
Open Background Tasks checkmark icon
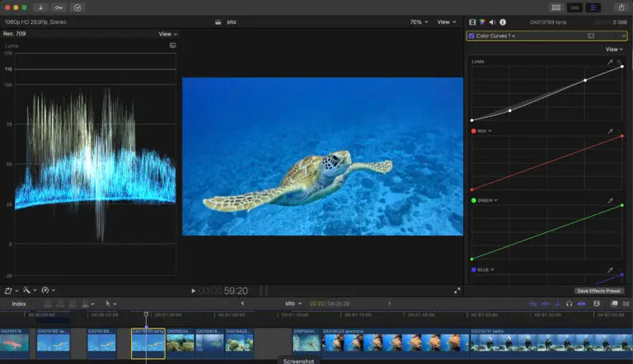(77, 7)
